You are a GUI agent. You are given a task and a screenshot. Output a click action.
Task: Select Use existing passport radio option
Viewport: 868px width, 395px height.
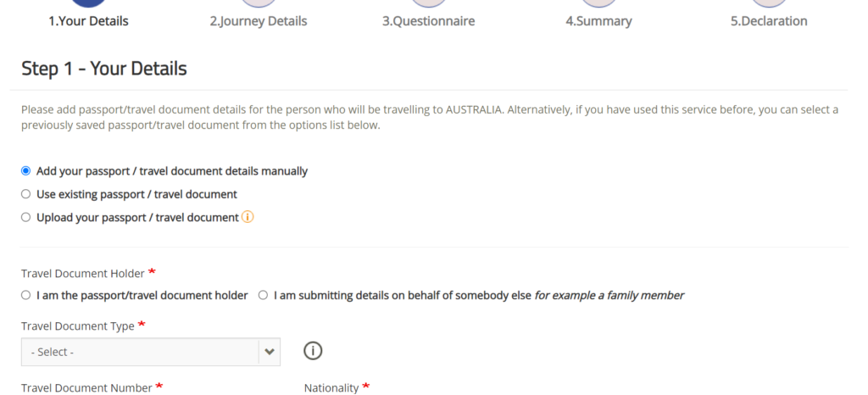click(x=25, y=194)
